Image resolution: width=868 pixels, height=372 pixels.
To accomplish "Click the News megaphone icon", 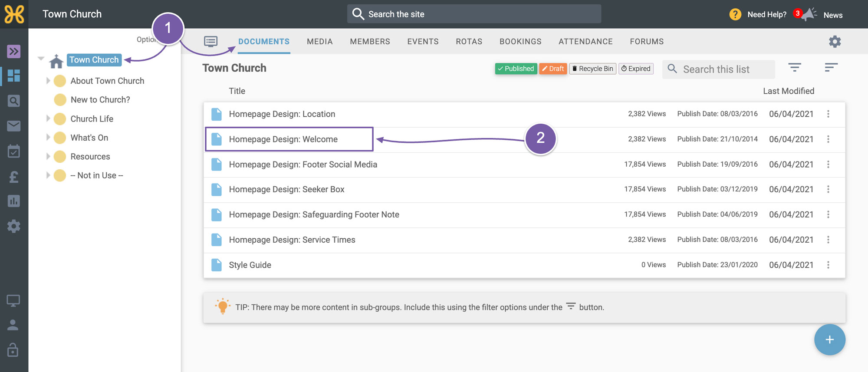I will coord(809,14).
